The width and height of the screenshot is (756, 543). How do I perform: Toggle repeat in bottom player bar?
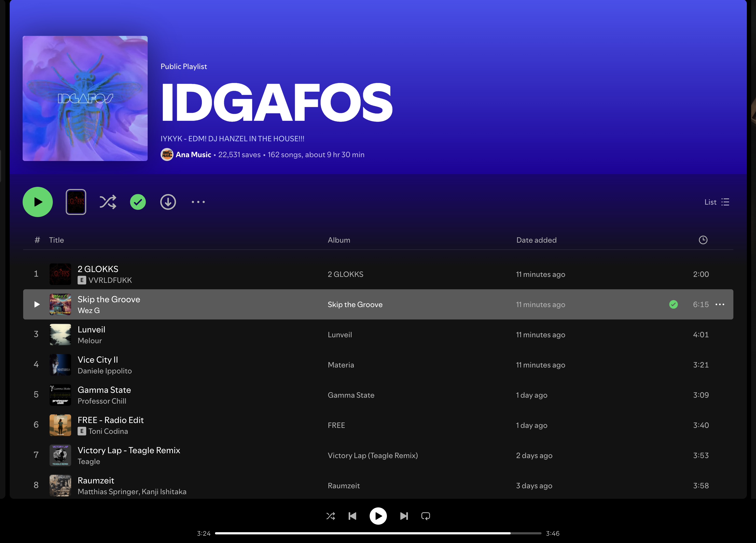click(x=425, y=516)
